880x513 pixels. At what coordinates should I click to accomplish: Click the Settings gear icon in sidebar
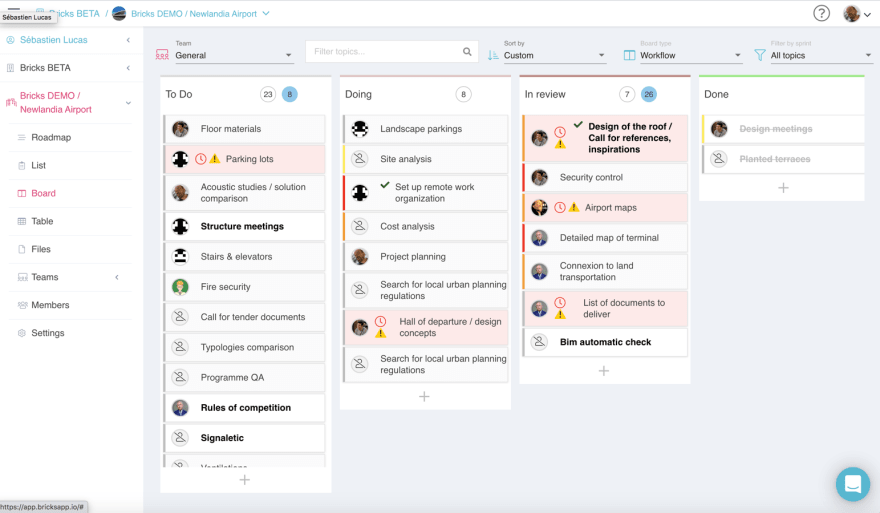(x=22, y=333)
